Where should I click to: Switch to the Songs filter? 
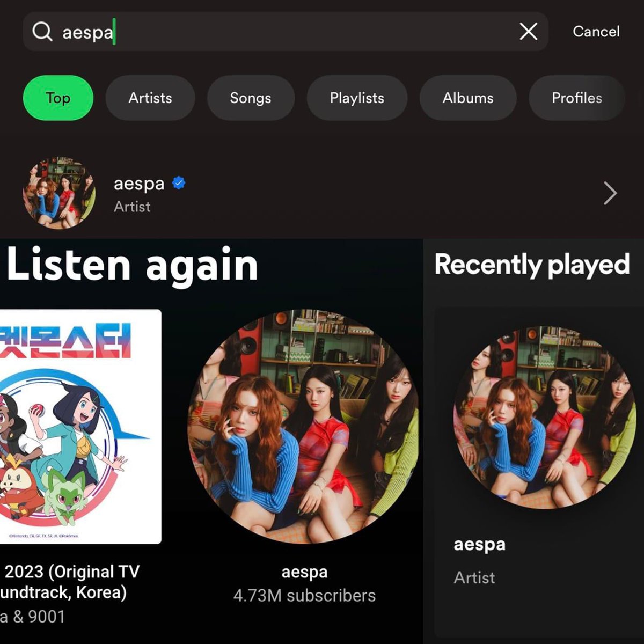[251, 98]
